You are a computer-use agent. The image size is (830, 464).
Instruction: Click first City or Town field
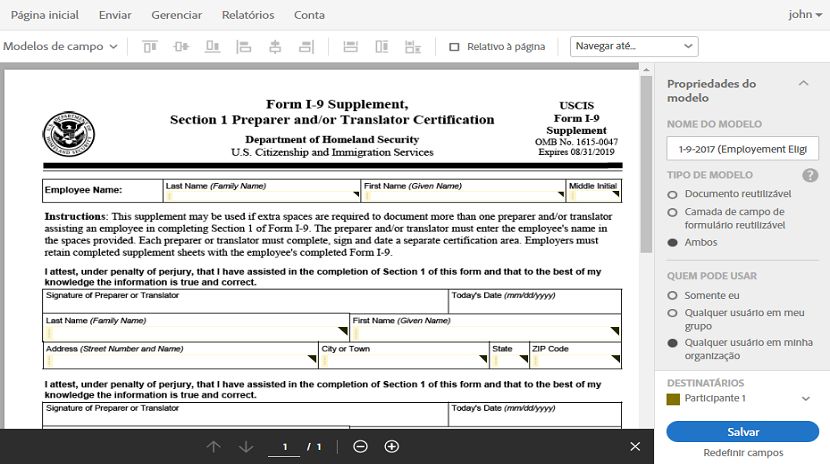point(404,361)
